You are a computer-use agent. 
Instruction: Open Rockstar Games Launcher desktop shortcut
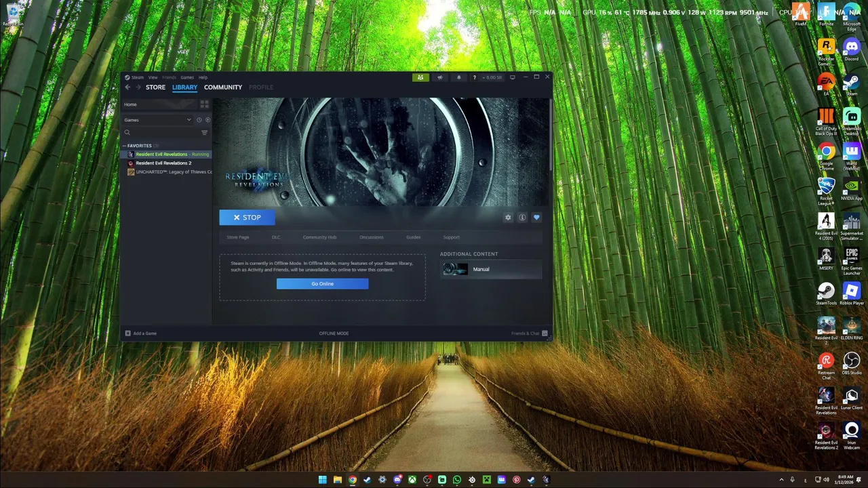point(826,52)
